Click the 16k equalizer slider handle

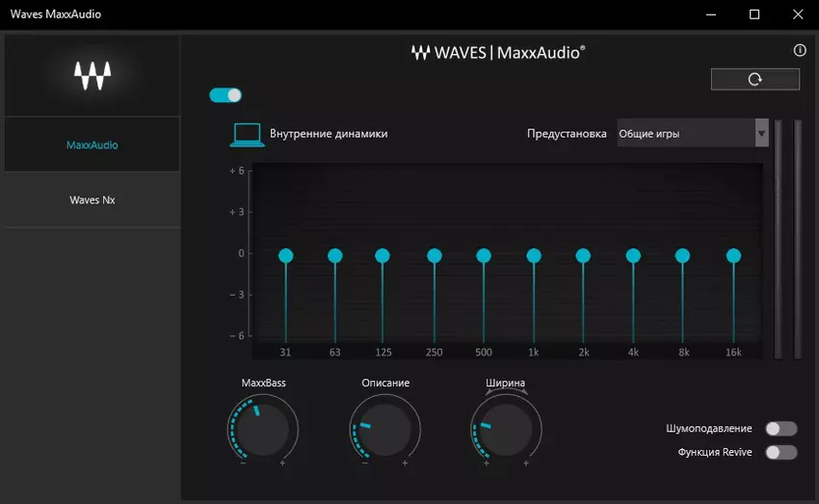pyautogui.click(x=733, y=255)
